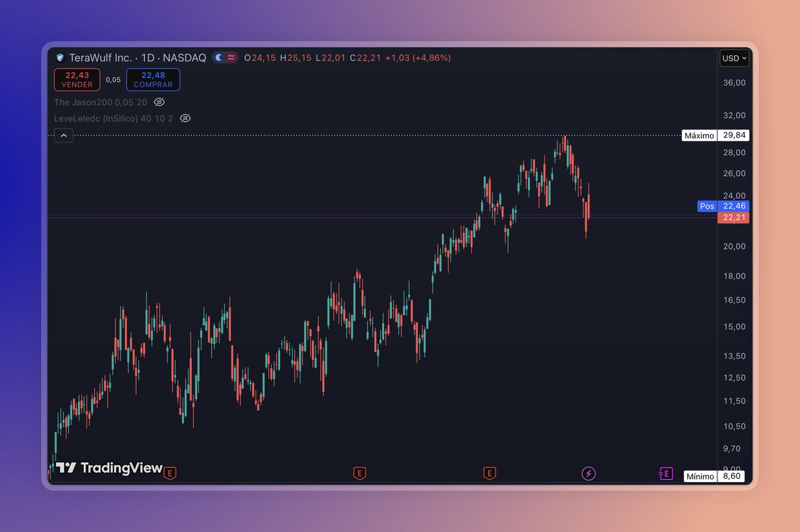Click the 12,50 price axis label
This screenshot has width=800, height=532.
point(735,377)
